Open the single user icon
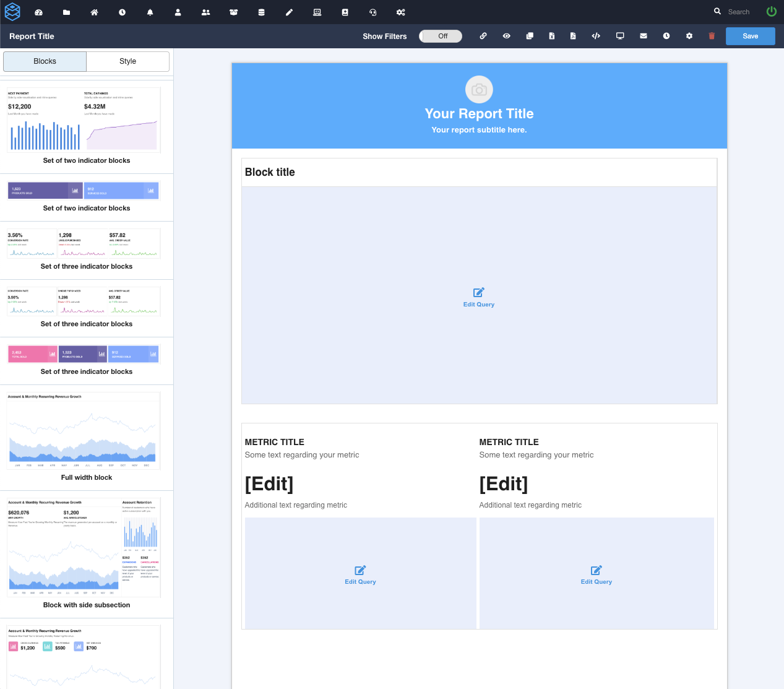Viewport: 784px width, 689px height. (x=178, y=12)
